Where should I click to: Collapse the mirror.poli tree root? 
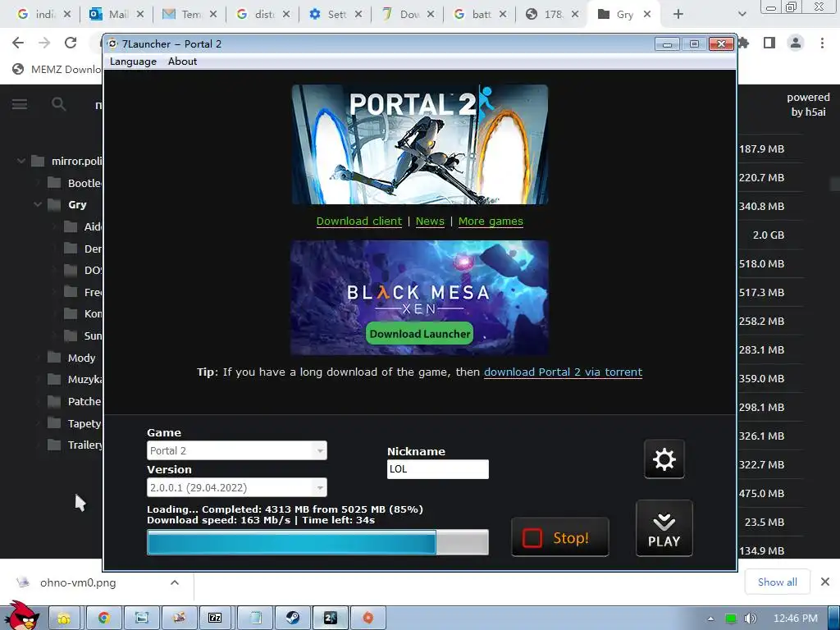(21, 161)
